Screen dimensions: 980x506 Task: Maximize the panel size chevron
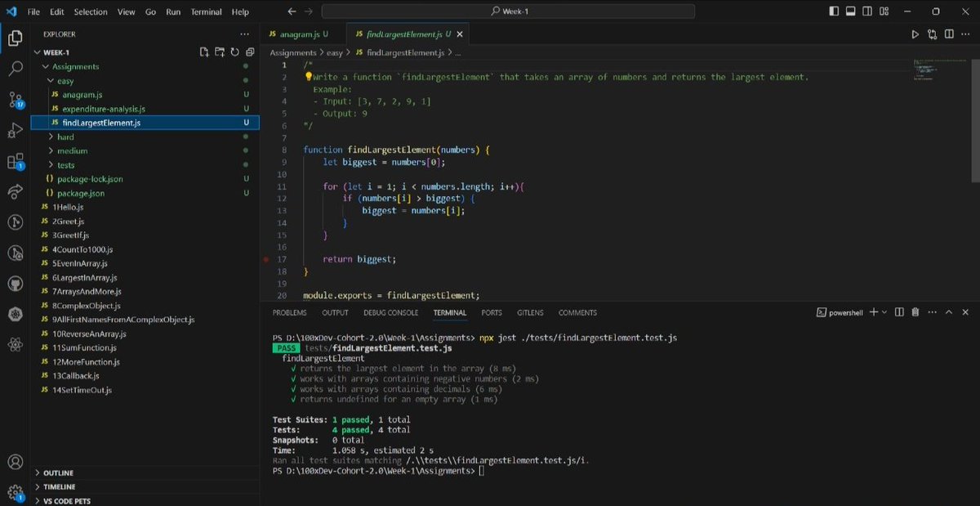949,312
